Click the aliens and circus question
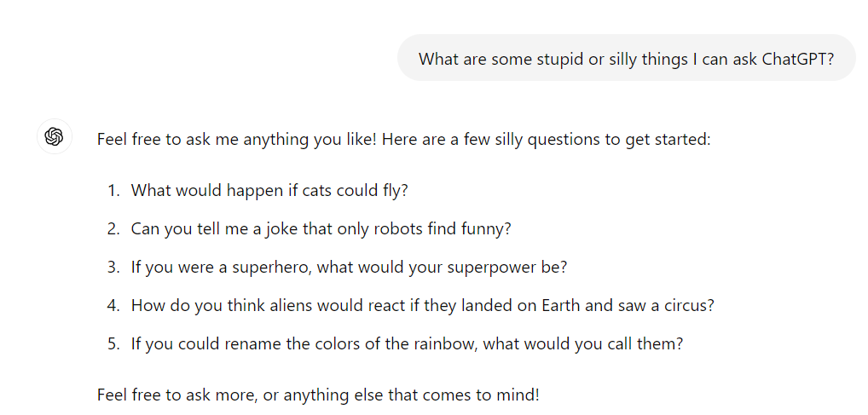The height and width of the screenshot is (415, 868). [422, 305]
